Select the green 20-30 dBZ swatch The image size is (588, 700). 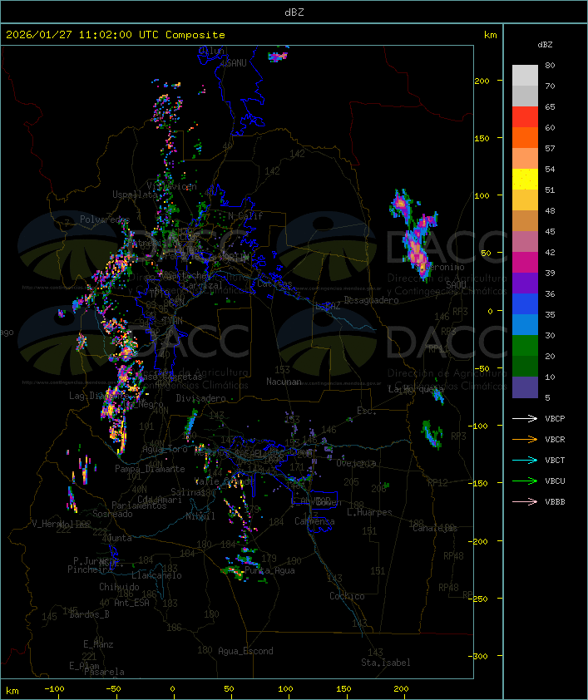tap(525, 346)
